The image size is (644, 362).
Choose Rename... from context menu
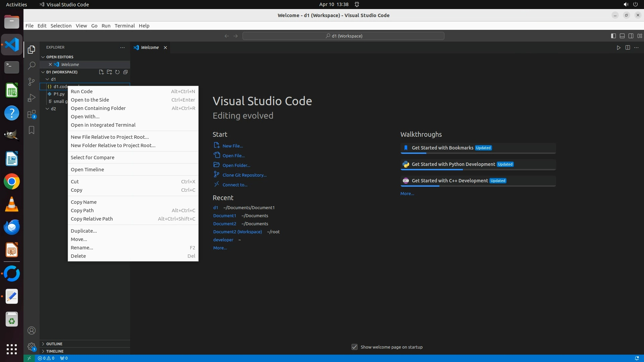82,248
